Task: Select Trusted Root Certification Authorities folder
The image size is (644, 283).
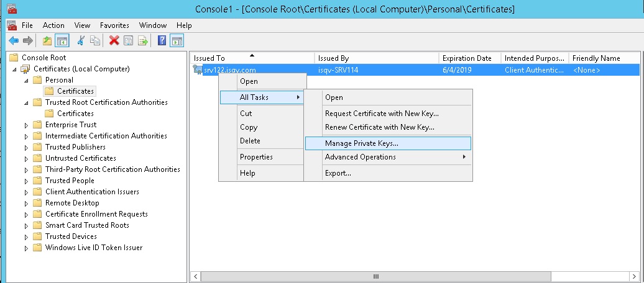Action: 106,102
